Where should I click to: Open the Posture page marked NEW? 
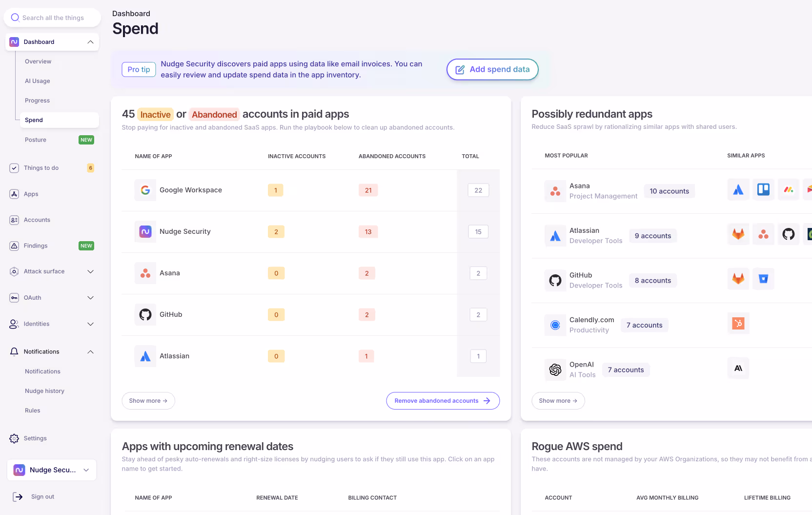coord(35,140)
